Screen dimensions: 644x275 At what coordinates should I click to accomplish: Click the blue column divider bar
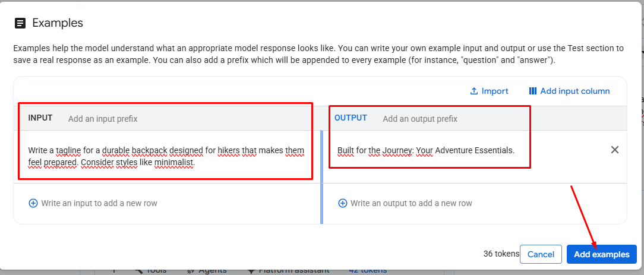(321, 177)
